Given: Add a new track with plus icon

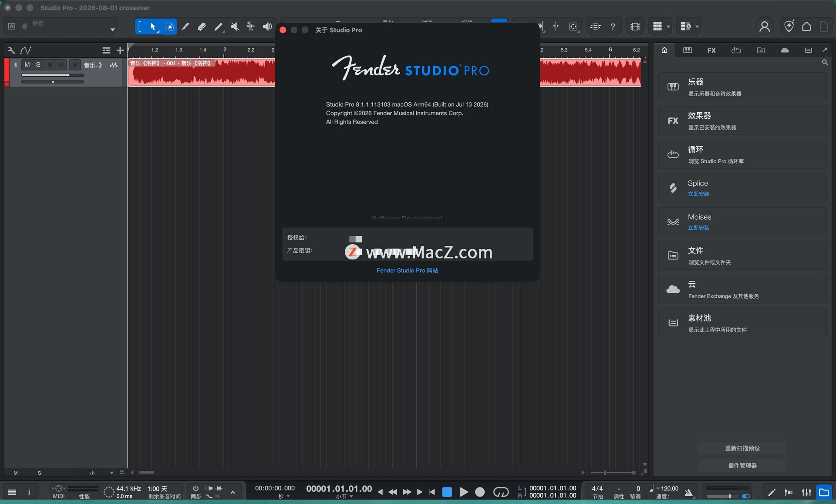Looking at the screenshot, I should 120,50.
